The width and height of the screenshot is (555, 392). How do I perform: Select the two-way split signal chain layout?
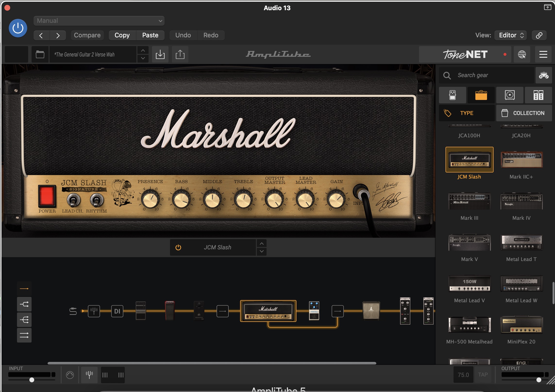[24, 304]
